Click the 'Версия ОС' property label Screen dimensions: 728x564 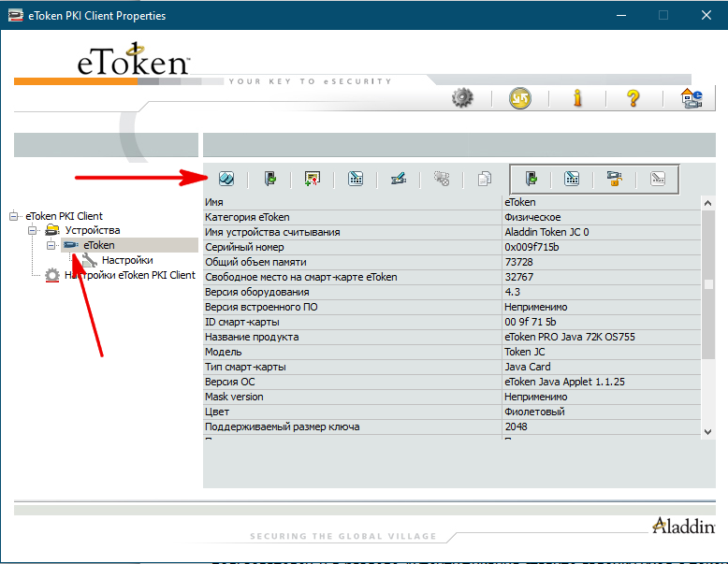[230, 382]
